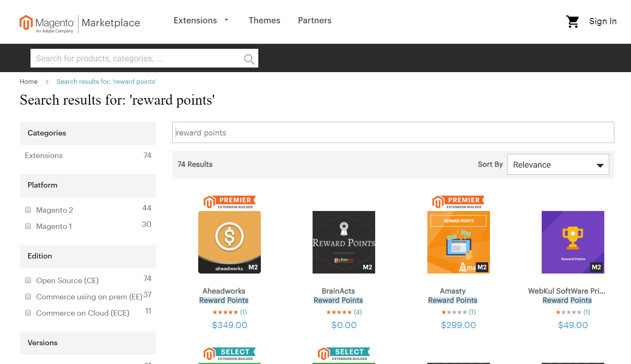Viewport: 631px width, 364px height.
Task: Click the Amasty vendor name
Action: point(452,291)
